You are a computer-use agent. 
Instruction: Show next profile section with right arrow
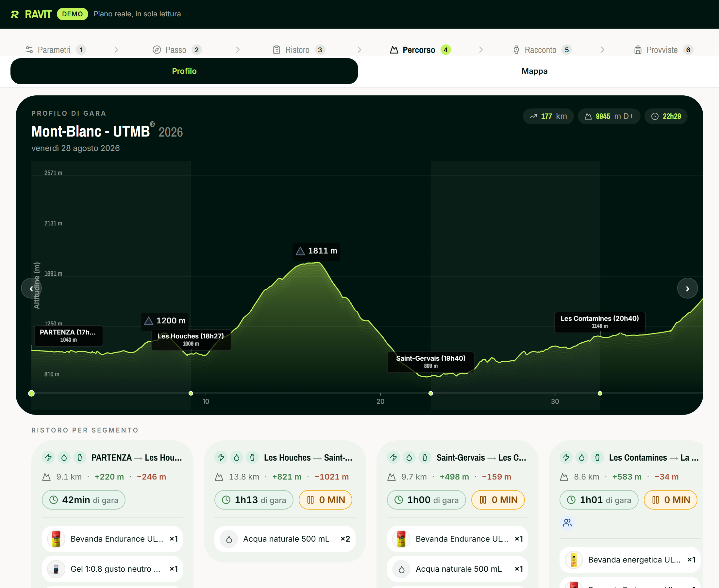pos(687,288)
